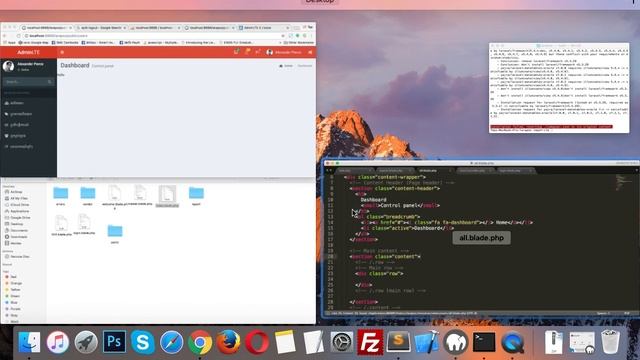Open the messages icon in AdminLTE header

236,52
